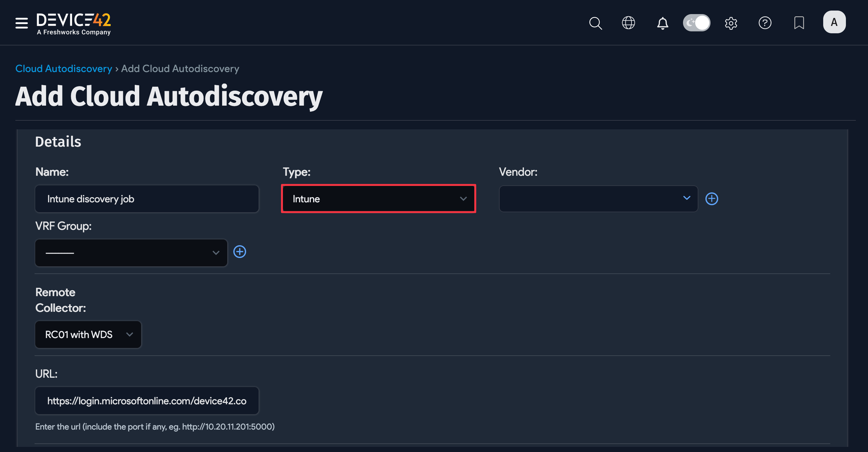Open the Type dropdown showing Intune
The image size is (868, 452).
378,198
